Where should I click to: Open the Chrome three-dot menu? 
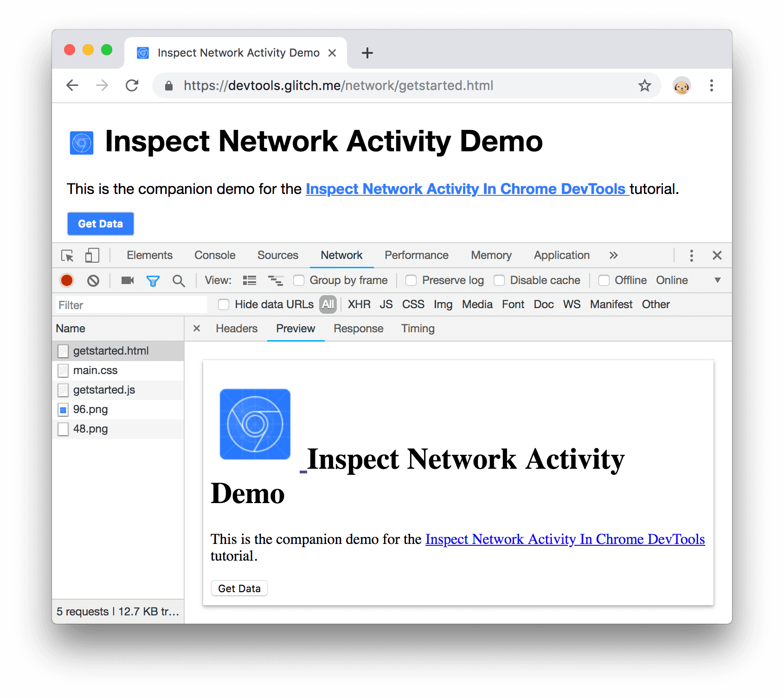click(x=711, y=85)
